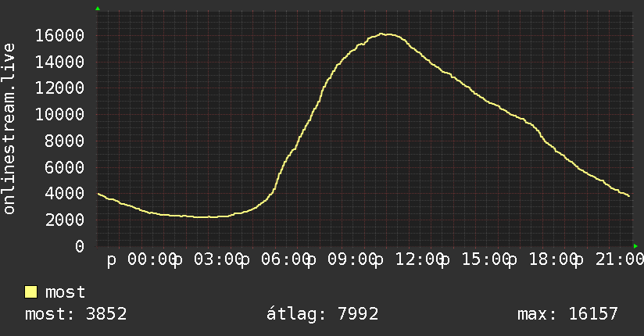This screenshot has height=336, width=644.
Task: Click the curve's peak near 16000
Action: [382, 34]
